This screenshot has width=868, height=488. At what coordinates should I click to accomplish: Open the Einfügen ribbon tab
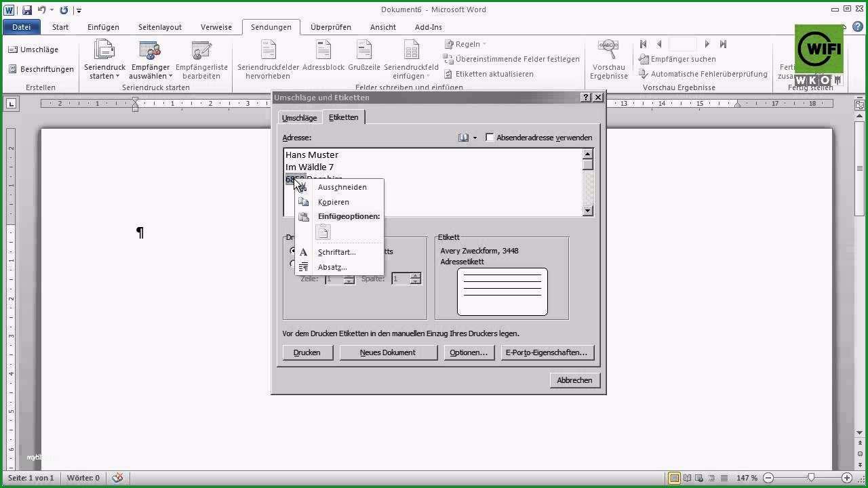click(103, 27)
